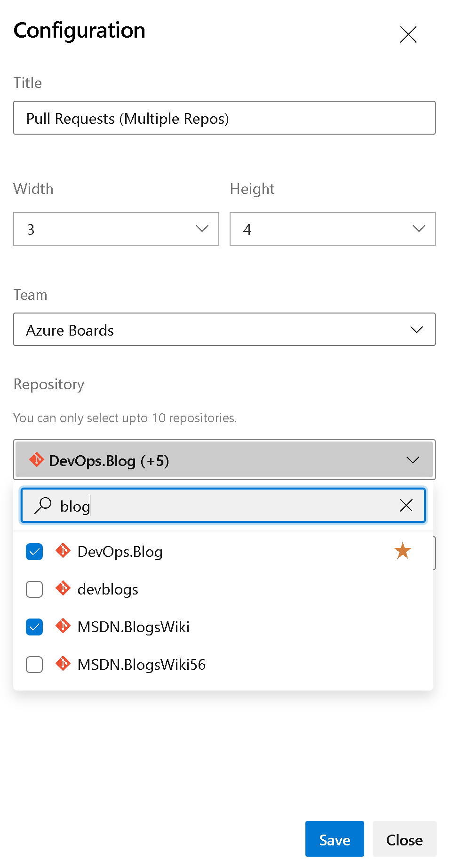Select the MSDN.BlogsWiki56 list entry text
The width and height of the screenshot is (455, 868).
click(x=142, y=665)
